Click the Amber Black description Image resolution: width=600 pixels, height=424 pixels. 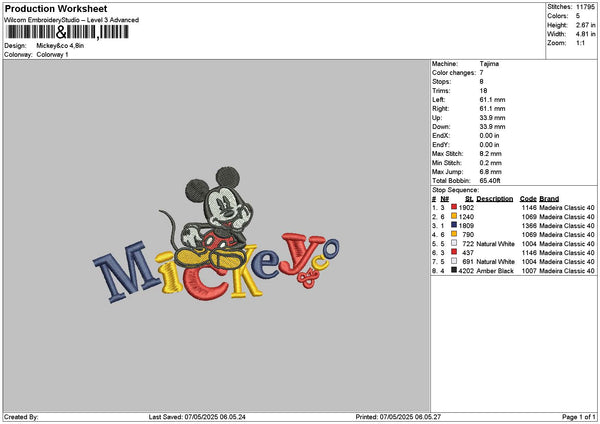(495, 271)
